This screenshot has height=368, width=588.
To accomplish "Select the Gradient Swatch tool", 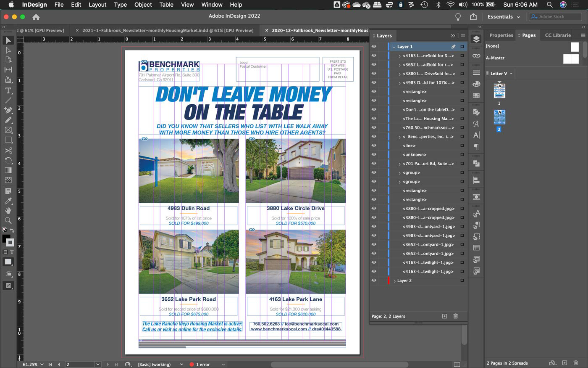I will [8, 170].
